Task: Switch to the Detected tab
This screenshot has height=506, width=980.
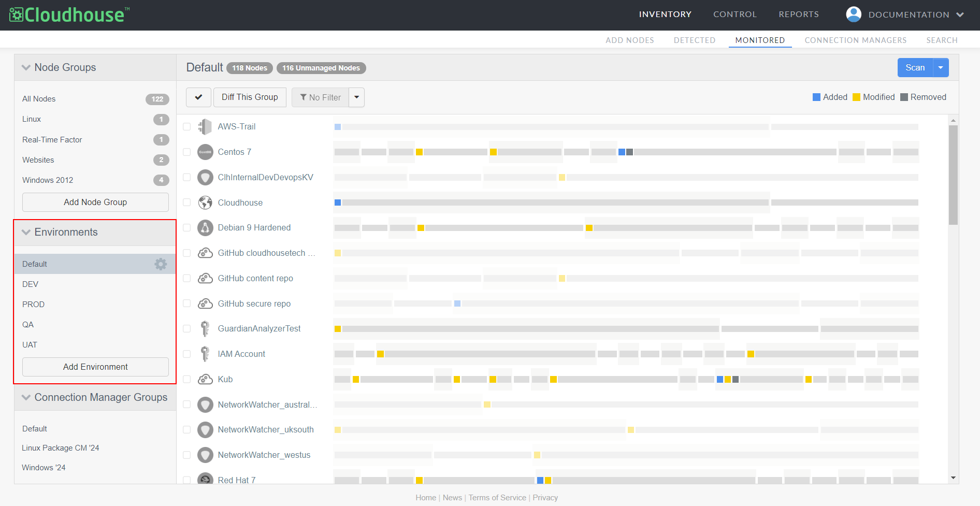Action: (695, 40)
